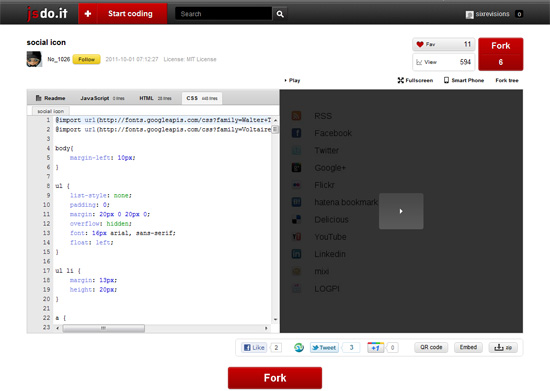Click the code editor scroll up arrow
This screenshot has width=550, height=391.
coord(275,120)
